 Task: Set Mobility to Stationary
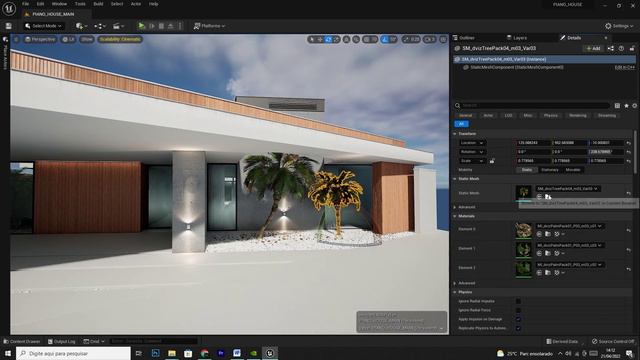(x=550, y=169)
